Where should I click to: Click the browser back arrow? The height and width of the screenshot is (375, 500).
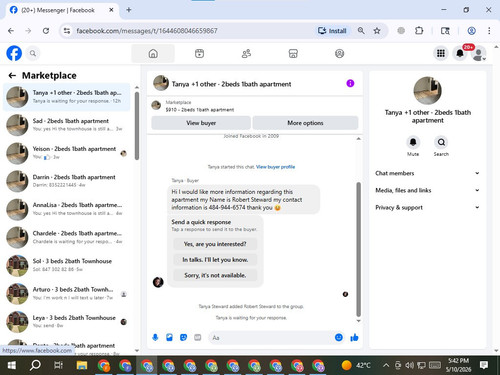[x=11, y=31]
